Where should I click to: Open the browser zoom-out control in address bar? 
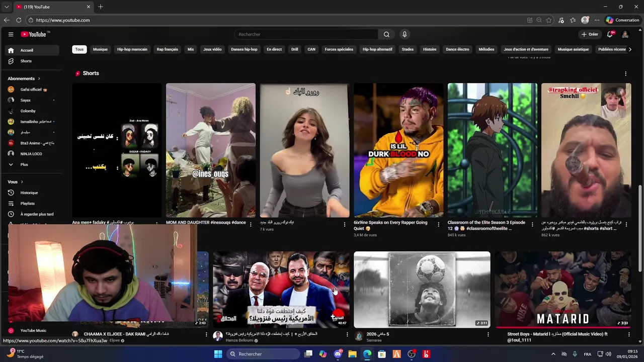point(539,20)
